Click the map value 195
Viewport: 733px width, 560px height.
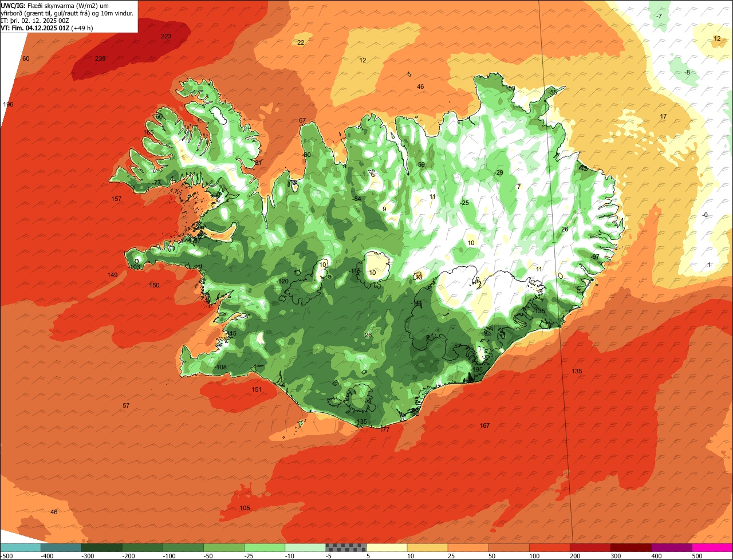coord(477,370)
